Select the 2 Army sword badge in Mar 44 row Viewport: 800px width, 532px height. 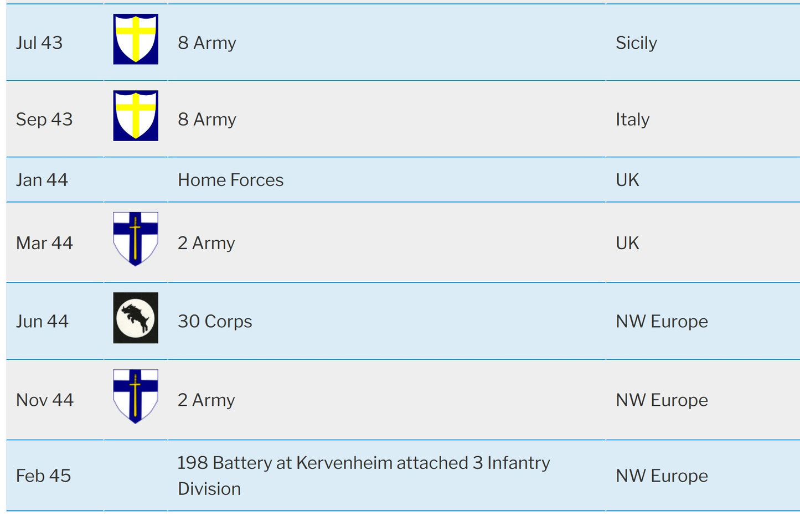coord(136,239)
